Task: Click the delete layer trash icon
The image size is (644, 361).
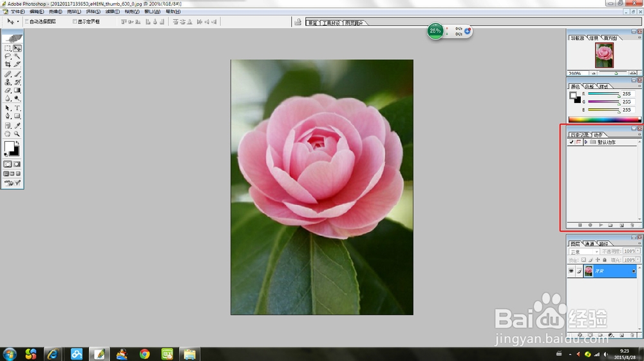Action: click(x=632, y=335)
